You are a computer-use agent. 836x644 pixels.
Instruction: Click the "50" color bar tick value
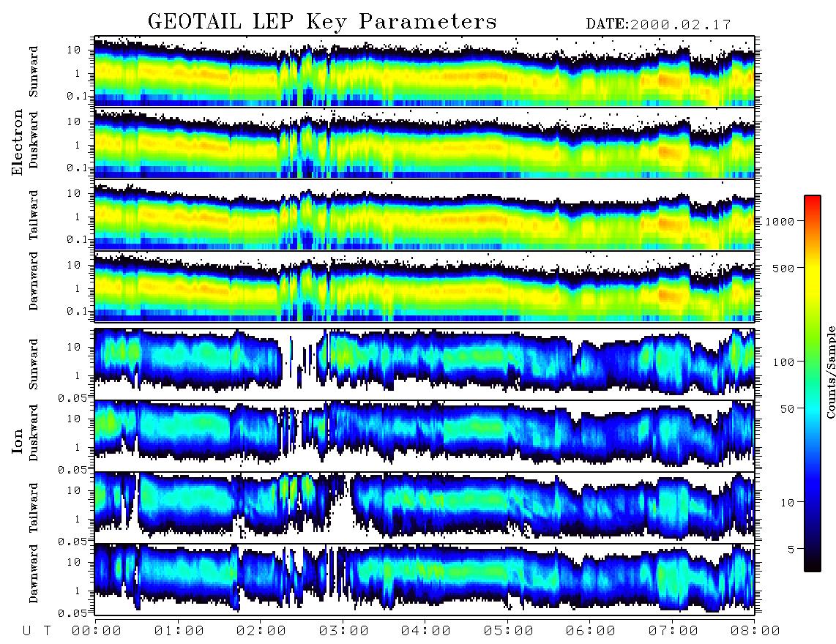click(x=788, y=409)
